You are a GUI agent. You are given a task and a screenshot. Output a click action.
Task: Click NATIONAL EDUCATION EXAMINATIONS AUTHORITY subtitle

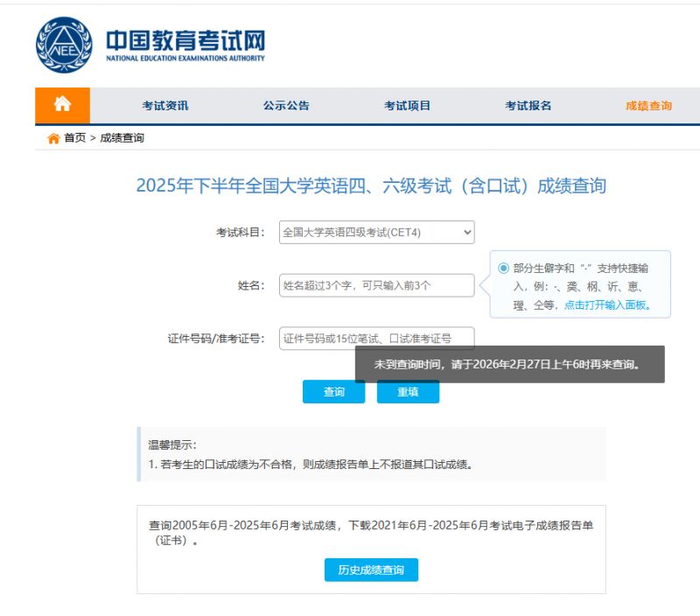pyautogui.click(x=185, y=58)
